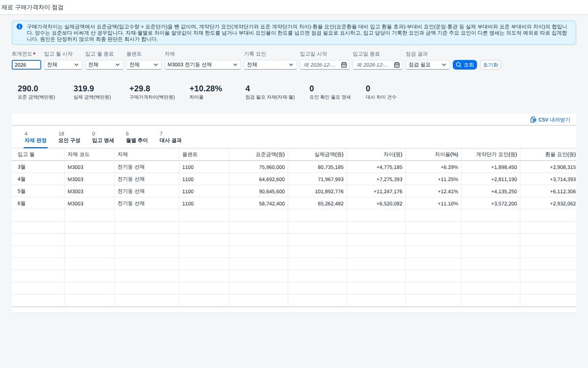Click the 계약단가 요인(원) column header

[x=491, y=155]
